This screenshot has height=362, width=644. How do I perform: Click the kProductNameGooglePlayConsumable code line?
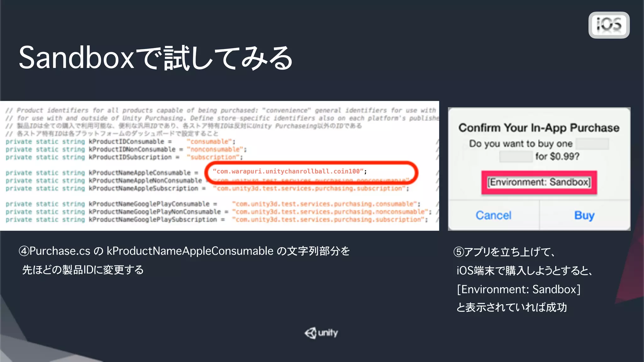pos(213,204)
